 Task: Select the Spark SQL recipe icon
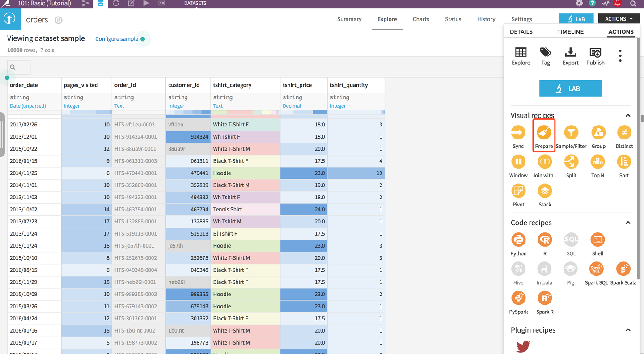click(597, 269)
